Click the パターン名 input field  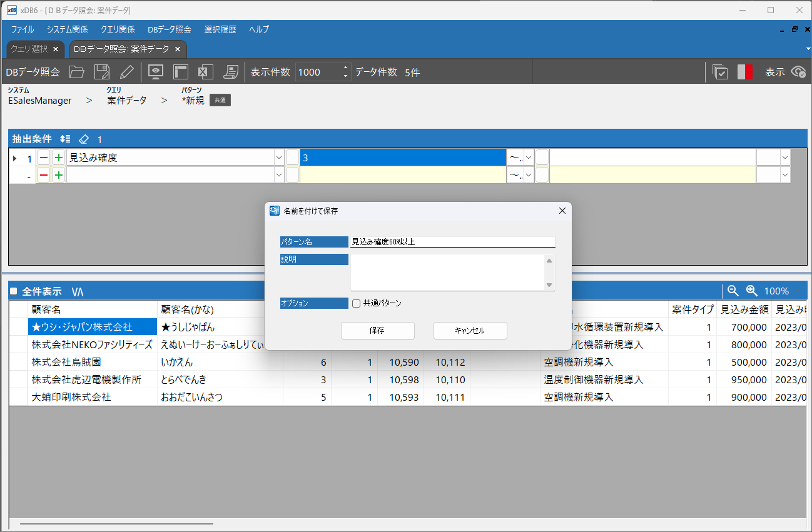pyautogui.click(x=452, y=242)
